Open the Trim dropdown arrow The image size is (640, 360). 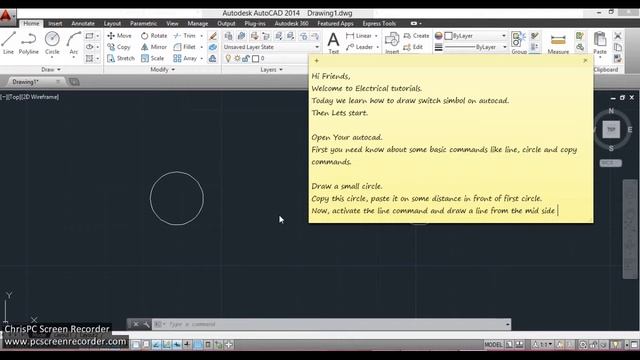tap(202, 36)
